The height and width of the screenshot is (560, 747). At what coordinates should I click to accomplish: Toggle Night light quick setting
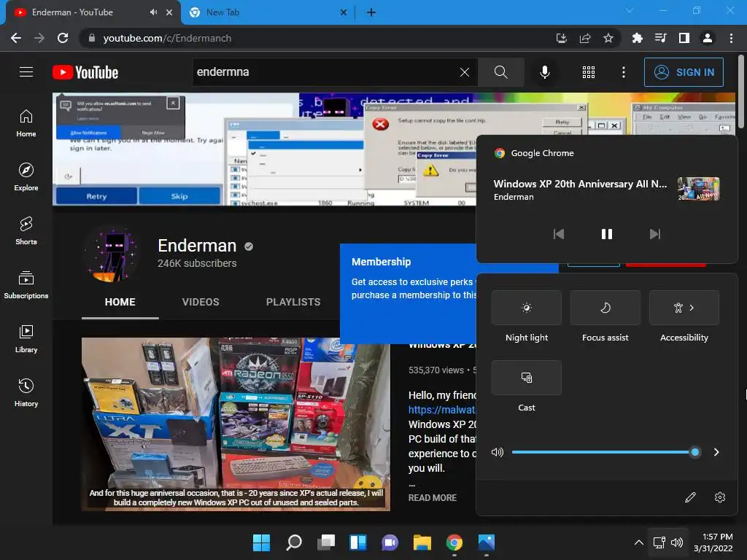[527, 308]
